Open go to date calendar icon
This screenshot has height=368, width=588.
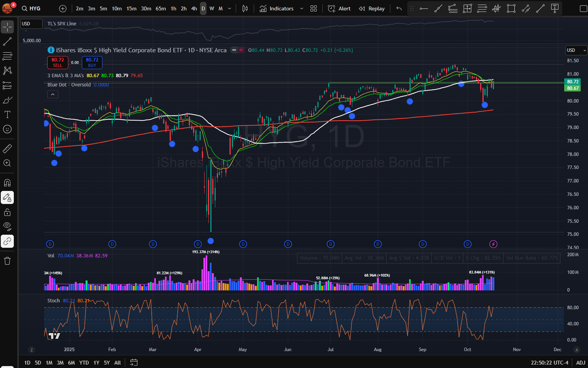coord(134,363)
